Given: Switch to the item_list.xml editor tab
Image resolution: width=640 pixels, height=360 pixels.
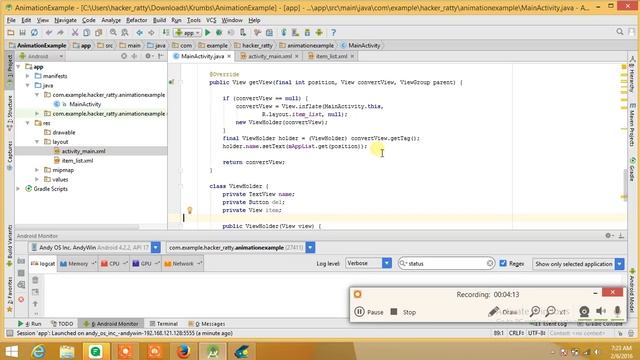Looking at the screenshot, I should pyautogui.click(x=331, y=56).
